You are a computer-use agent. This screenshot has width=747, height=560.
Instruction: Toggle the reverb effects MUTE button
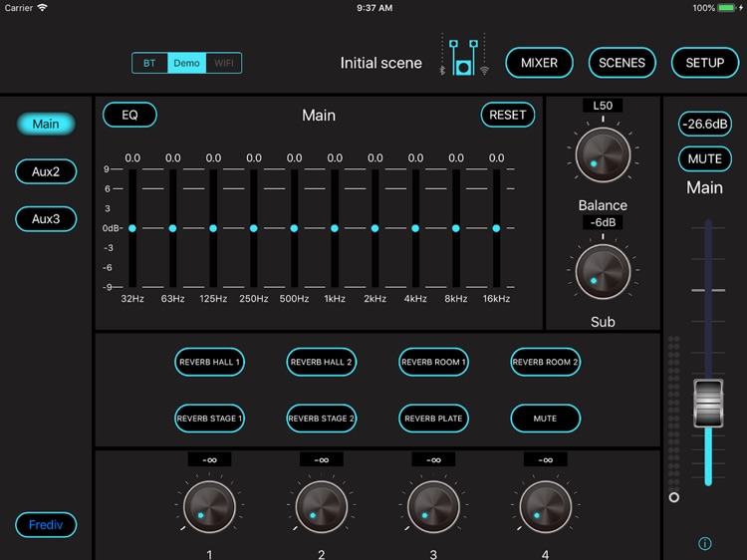pos(545,419)
